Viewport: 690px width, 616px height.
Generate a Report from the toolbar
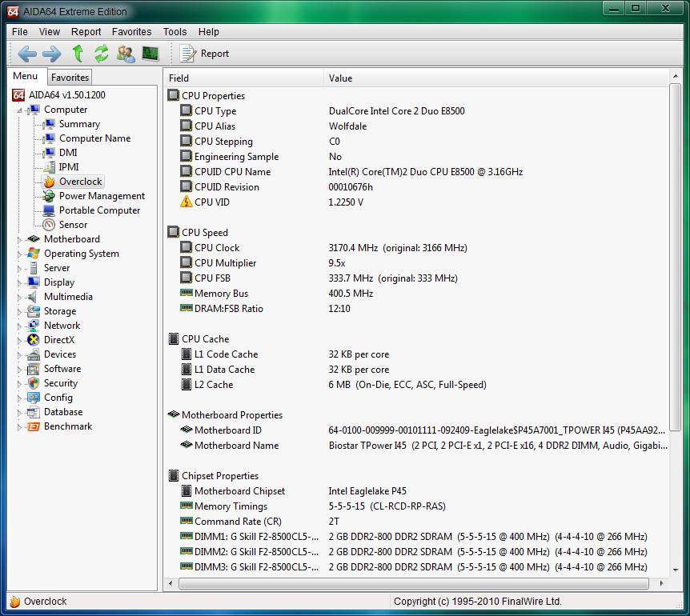tap(205, 54)
